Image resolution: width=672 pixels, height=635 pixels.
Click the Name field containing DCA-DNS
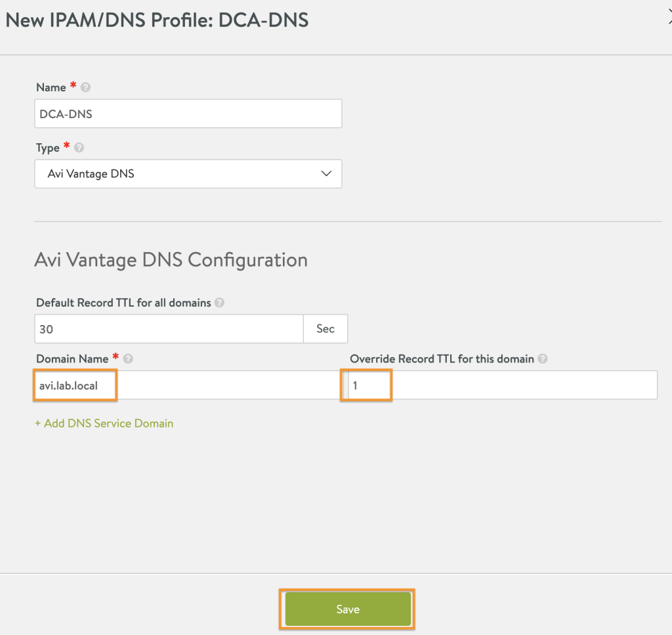click(x=188, y=114)
